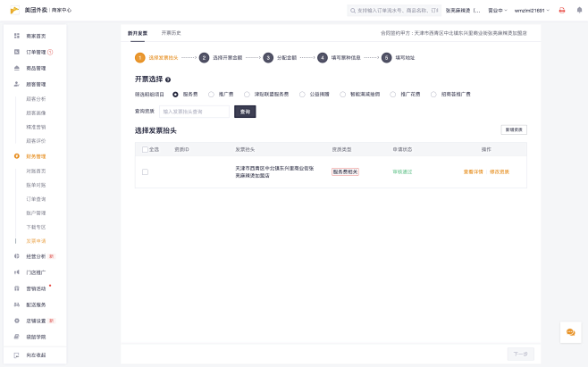
Task: Open the orange chat support bubble
Action: 569,332
